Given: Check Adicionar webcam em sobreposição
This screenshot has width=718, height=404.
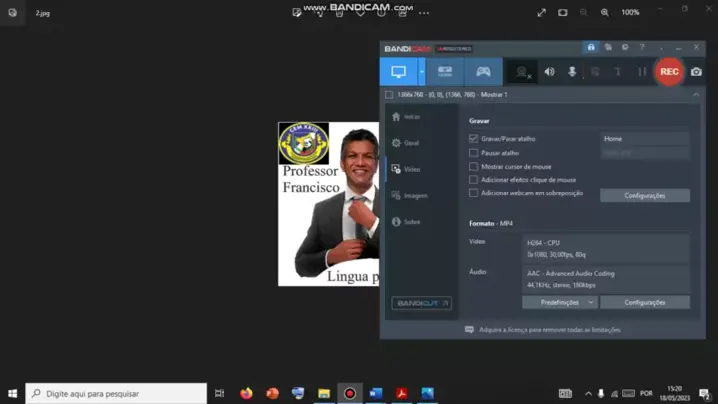Looking at the screenshot, I should tap(474, 193).
